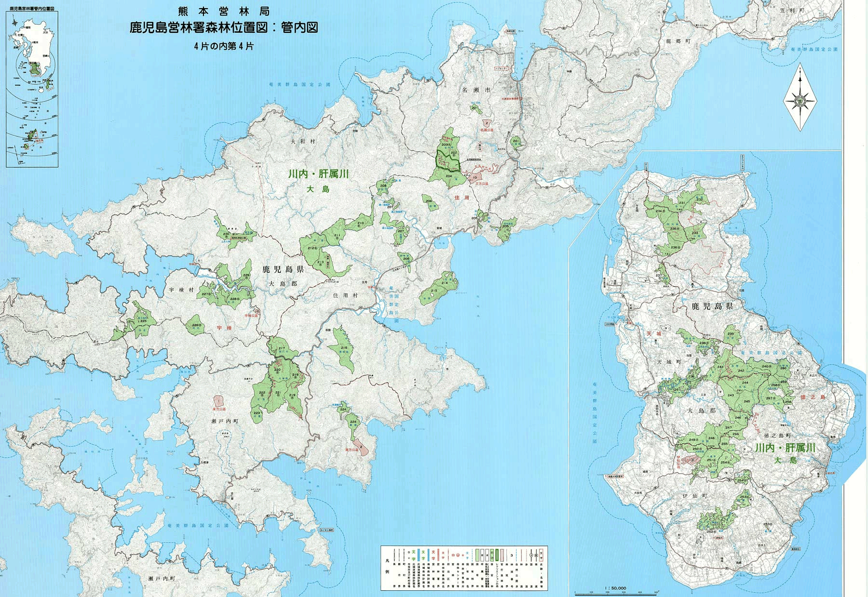868x597 pixels.
Task: Click forest compartment 222
Action: 263,392
